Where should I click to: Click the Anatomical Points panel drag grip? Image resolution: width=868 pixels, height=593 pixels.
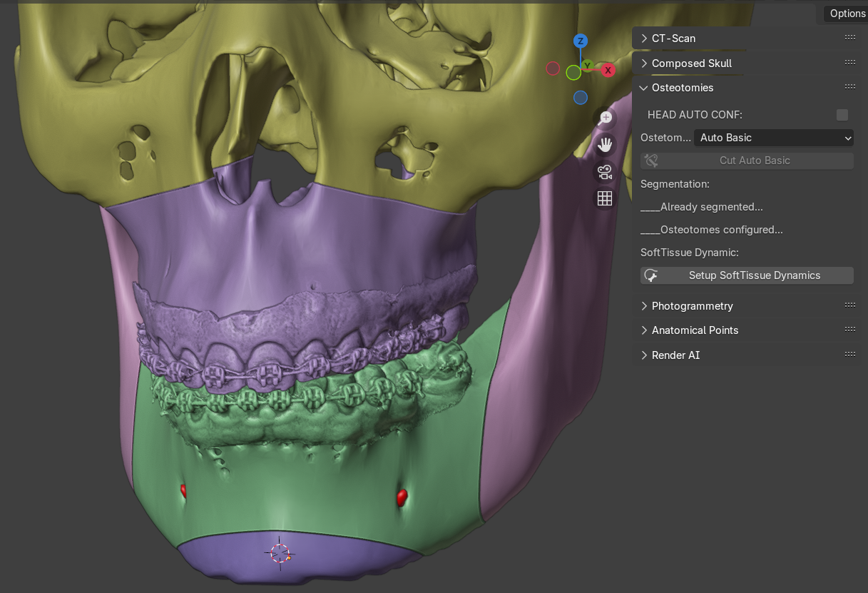pos(849,330)
